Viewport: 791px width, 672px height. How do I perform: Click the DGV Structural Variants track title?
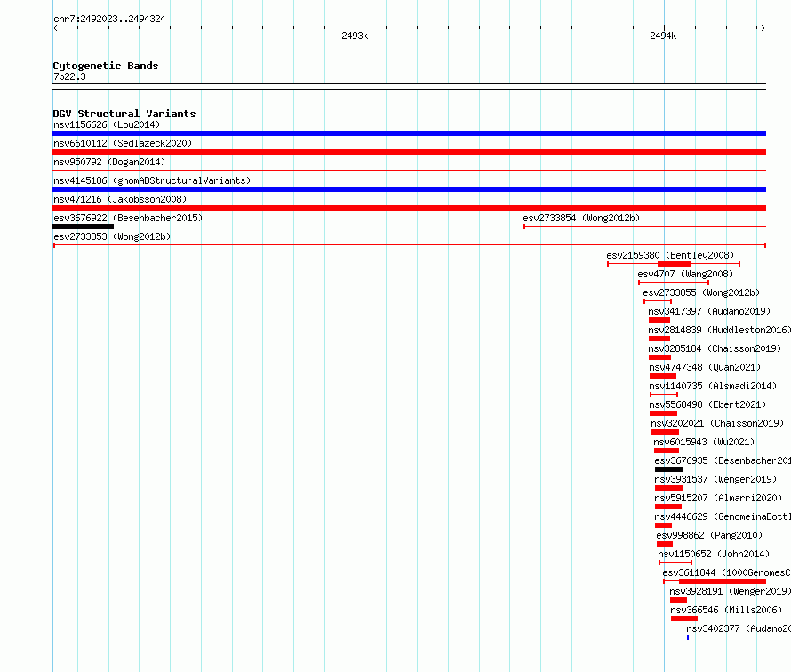[x=124, y=114]
